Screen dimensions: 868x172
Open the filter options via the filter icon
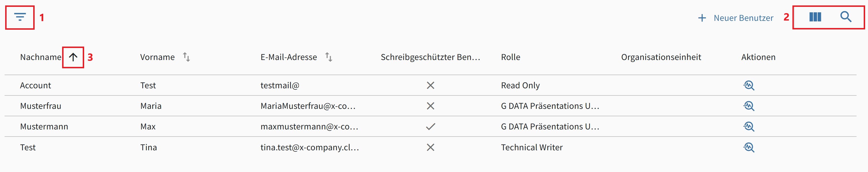point(19,16)
